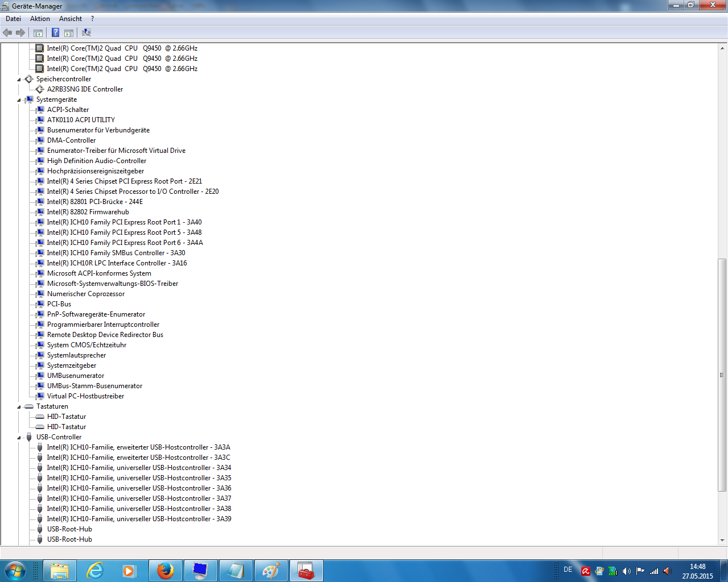728x582 pixels.
Task: Select Systemlautsprecher
Action: pos(76,355)
